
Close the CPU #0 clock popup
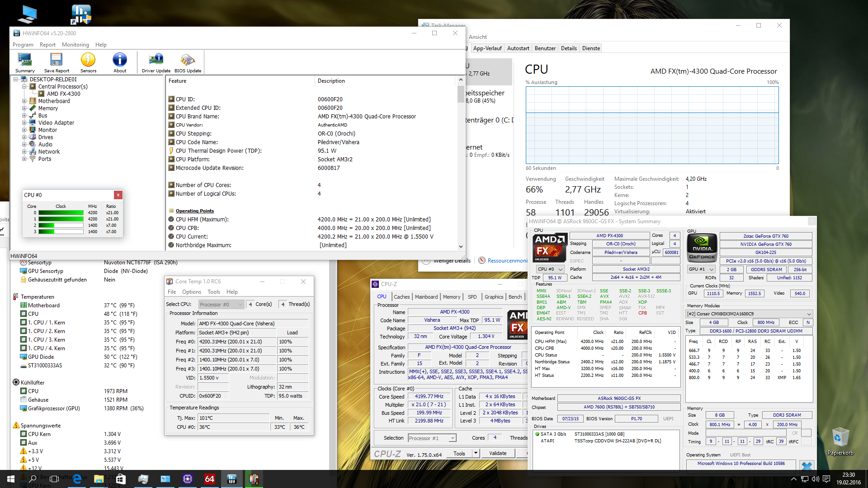coord(118,195)
